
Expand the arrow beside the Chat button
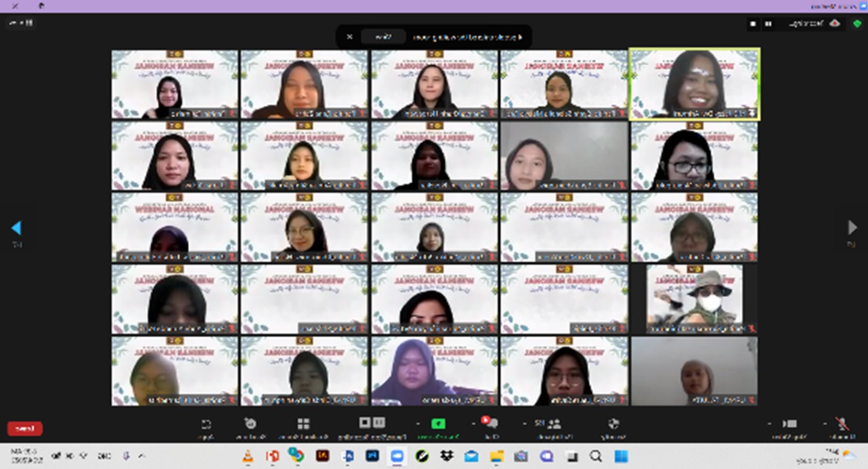point(474,423)
